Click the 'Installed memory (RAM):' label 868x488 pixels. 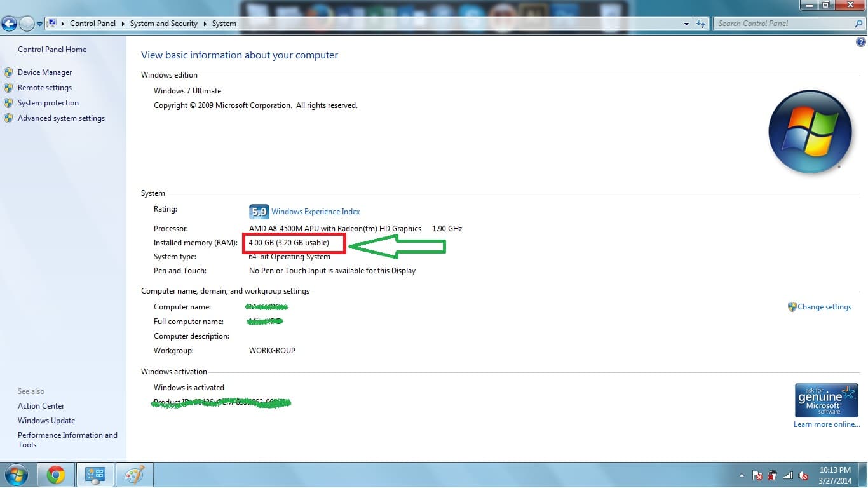click(x=196, y=243)
